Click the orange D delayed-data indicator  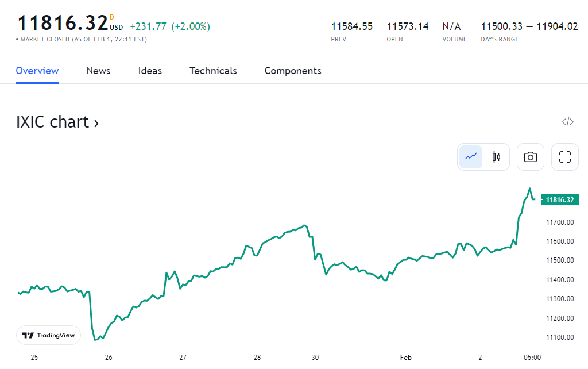pos(111,17)
